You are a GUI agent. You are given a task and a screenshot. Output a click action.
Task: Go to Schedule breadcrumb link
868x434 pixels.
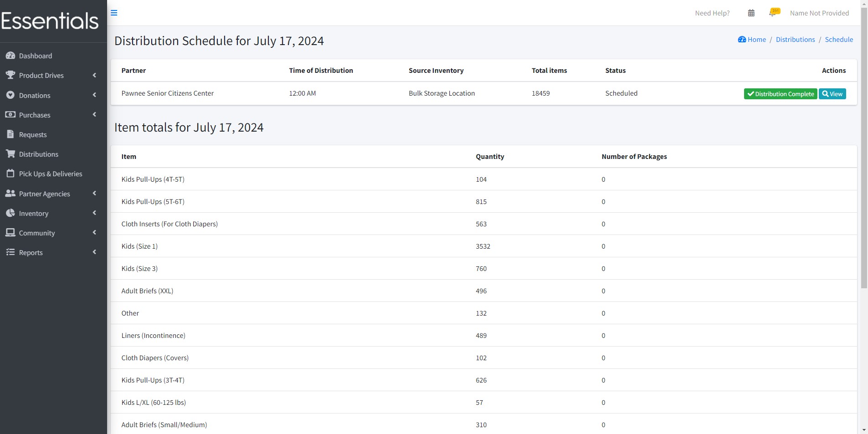(839, 40)
